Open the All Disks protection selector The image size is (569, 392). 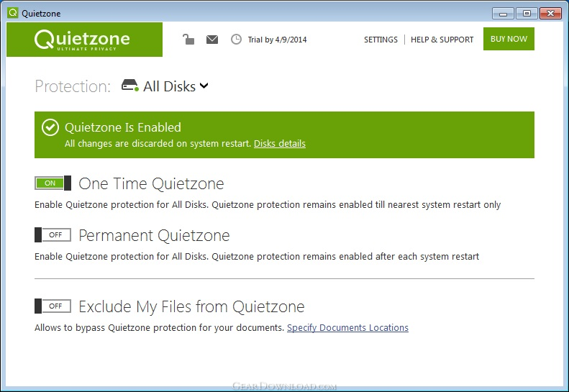(165, 86)
